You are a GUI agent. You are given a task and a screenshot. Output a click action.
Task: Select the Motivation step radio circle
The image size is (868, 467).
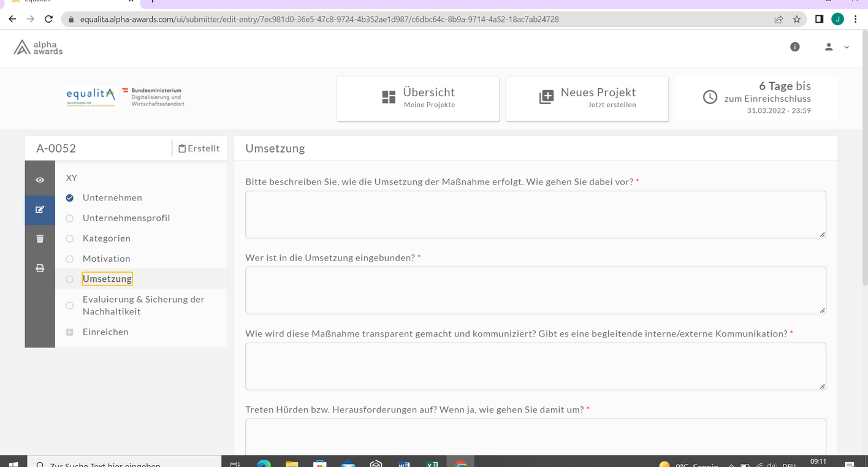point(70,259)
